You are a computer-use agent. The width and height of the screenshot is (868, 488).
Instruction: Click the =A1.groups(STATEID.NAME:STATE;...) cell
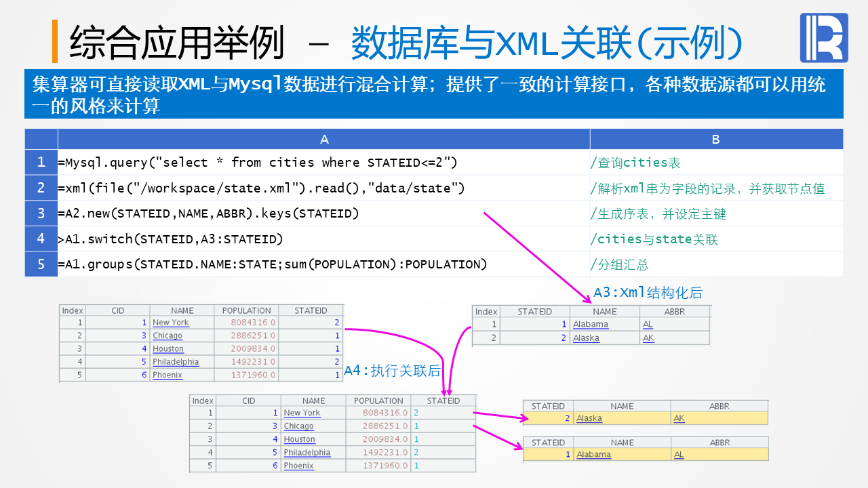[324, 264]
